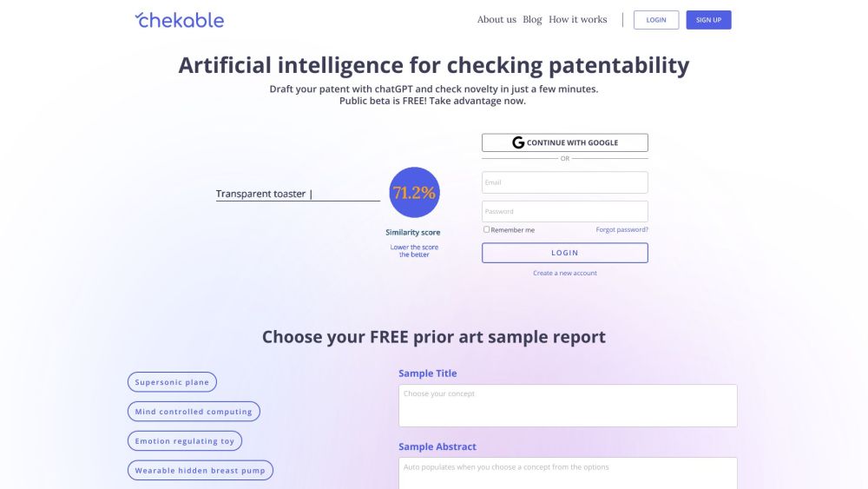Click the Google icon in the sign-in button
The width and height of the screenshot is (868, 489).
point(518,142)
